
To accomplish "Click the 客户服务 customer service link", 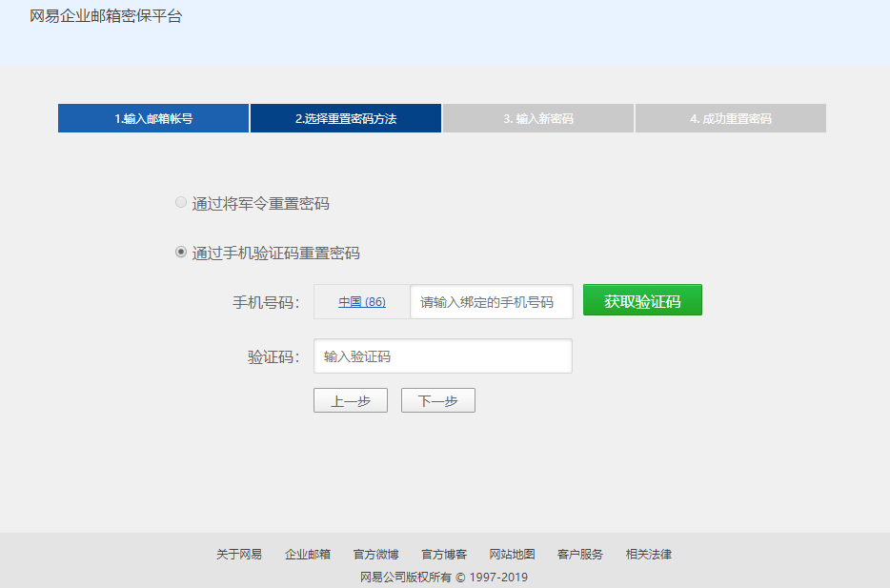I will point(580,554).
